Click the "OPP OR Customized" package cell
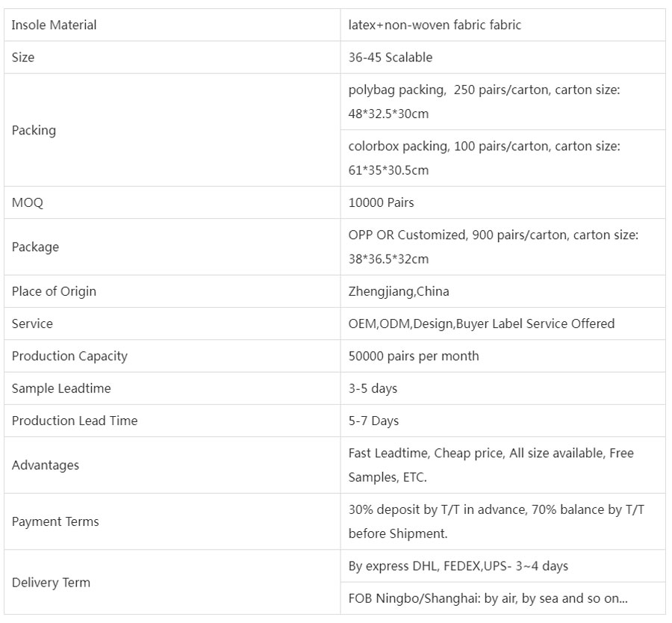The height and width of the screenshot is (623, 672). pyautogui.click(x=494, y=247)
